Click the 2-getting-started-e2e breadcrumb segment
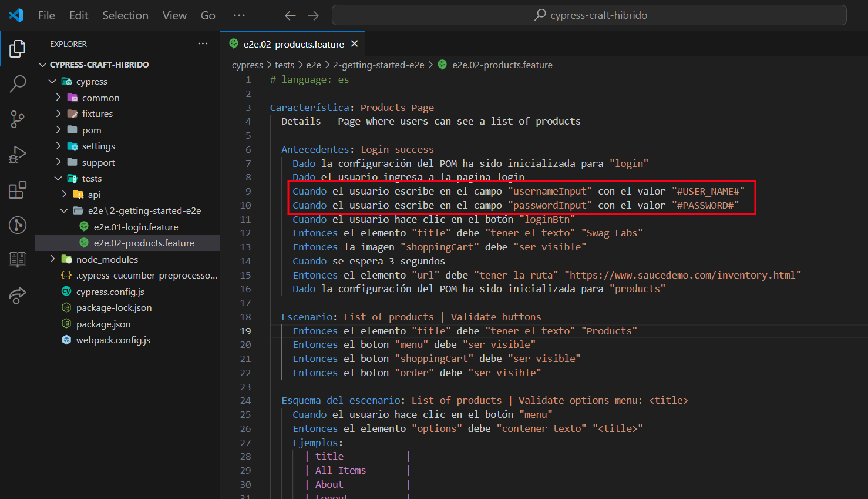Viewport: 868px width, 499px height. pyautogui.click(x=379, y=65)
